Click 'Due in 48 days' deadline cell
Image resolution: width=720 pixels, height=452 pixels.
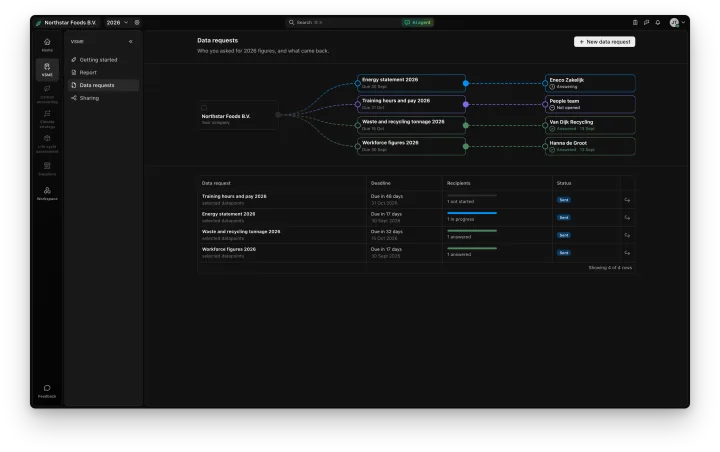click(387, 196)
